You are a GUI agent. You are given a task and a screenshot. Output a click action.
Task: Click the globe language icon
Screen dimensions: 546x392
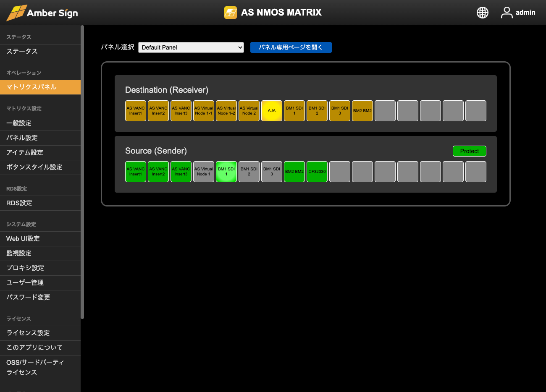pos(482,13)
